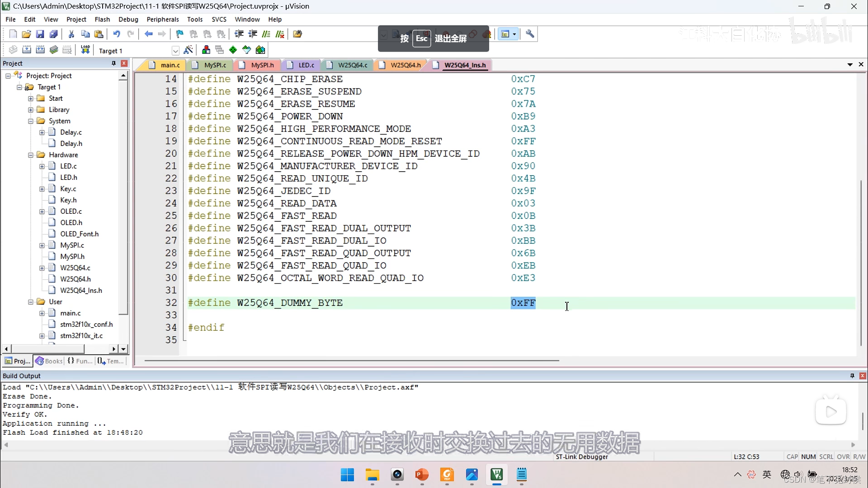868x488 pixels.
Task: Open Options for Target magic wand icon
Action: (189, 50)
